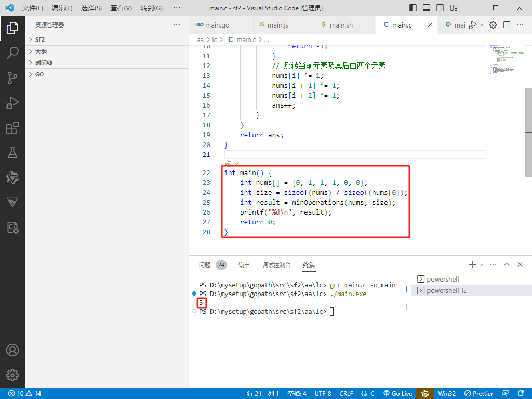
Task: Open the Manage gear menu in activity bar
Action: (x=12, y=375)
